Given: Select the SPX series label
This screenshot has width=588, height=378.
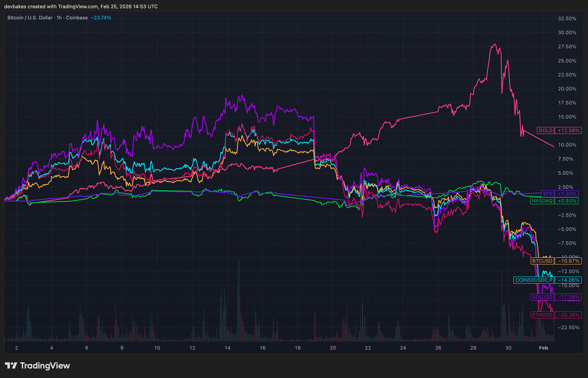Looking at the screenshot, I should pos(548,194).
